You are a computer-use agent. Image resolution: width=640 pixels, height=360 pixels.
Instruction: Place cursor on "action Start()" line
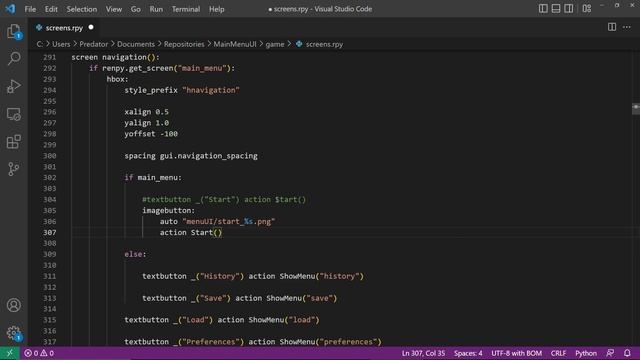191,233
